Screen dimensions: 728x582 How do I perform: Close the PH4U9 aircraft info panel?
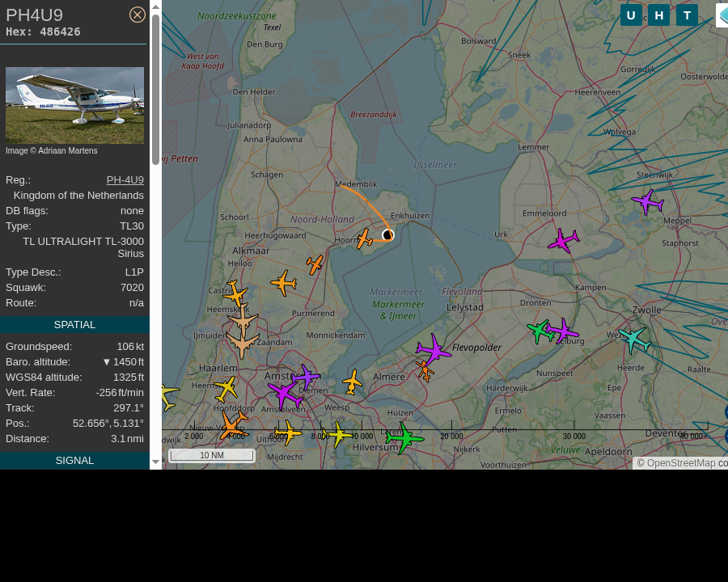pos(137,15)
